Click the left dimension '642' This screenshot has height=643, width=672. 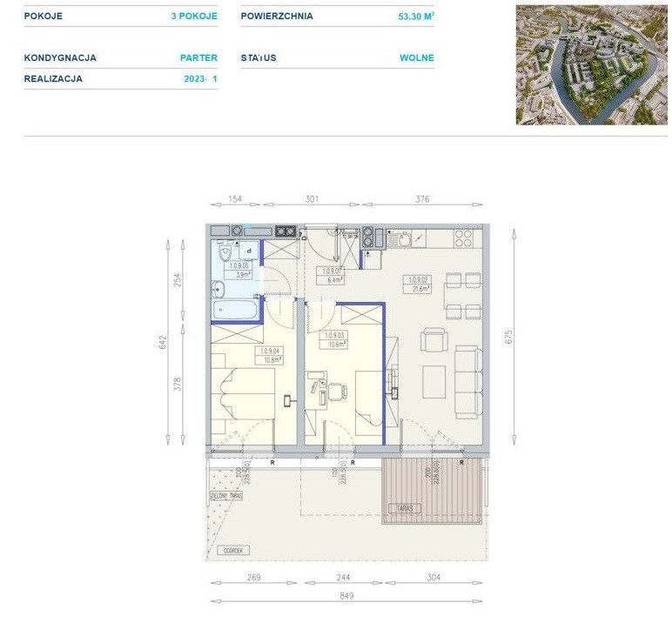tap(163, 342)
